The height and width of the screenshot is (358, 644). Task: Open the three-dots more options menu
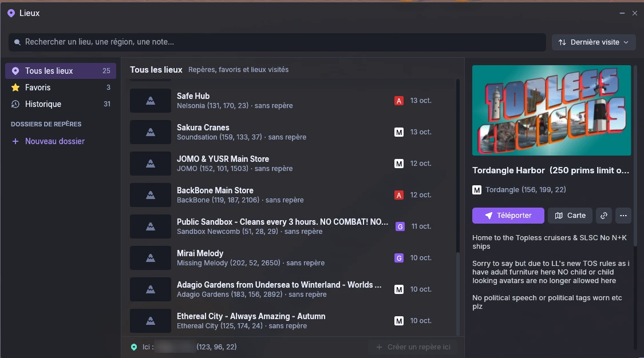(x=623, y=215)
